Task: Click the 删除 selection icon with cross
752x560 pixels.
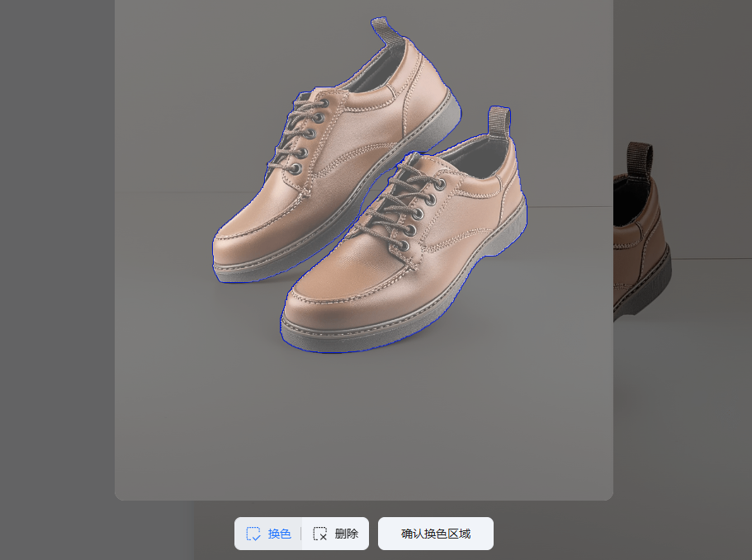Action: [320, 534]
